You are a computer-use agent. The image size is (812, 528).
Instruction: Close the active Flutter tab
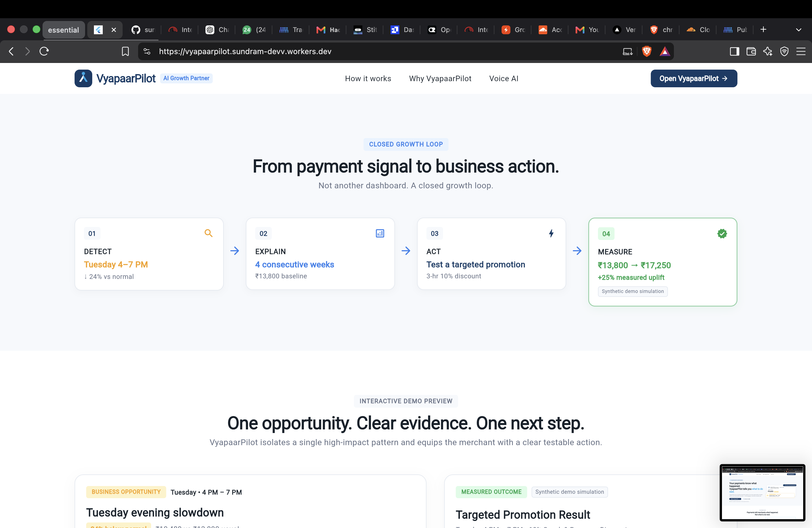tap(114, 30)
